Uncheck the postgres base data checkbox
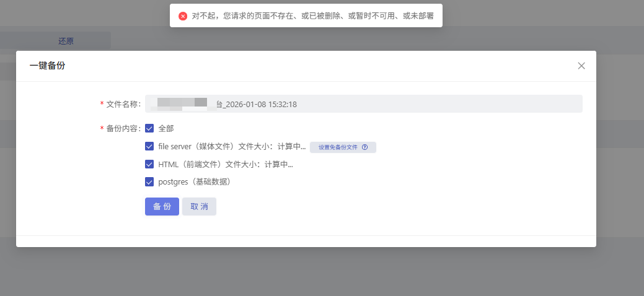This screenshot has height=296, width=644. click(x=149, y=182)
